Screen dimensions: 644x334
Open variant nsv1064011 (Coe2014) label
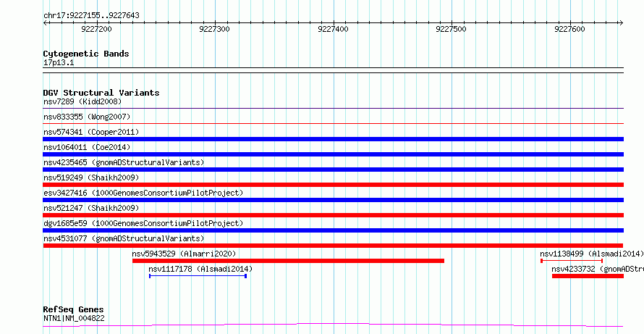(87, 147)
